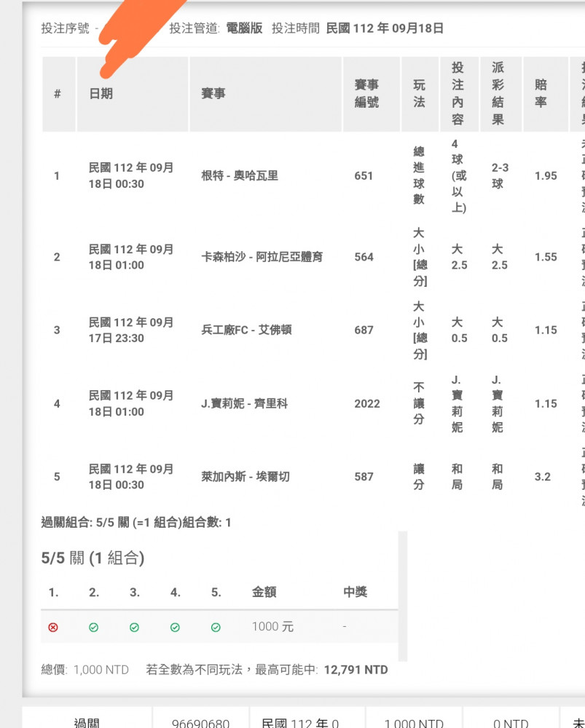This screenshot has height=728, width=585.
Task: Click the 玩法 column header
Action: [x=419, y=94]
